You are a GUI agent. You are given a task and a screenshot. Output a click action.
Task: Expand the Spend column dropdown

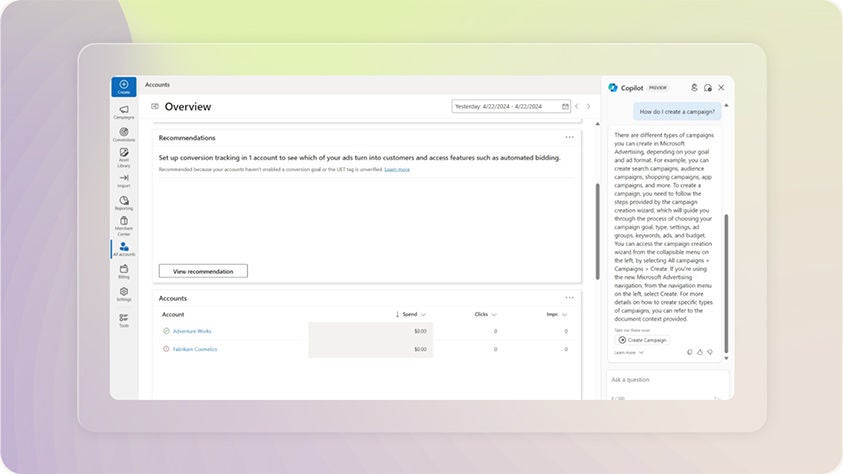pyautogui.click(x=423, y=314)
